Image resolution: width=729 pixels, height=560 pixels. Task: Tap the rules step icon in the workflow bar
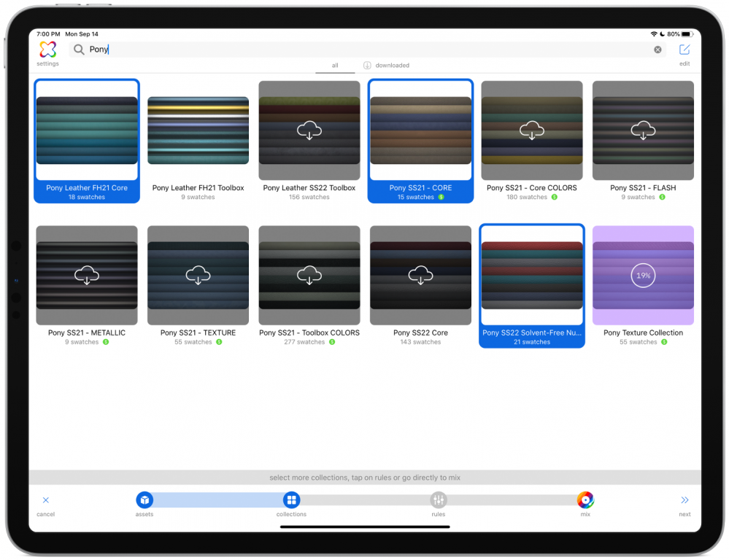[x=438, y=500]
